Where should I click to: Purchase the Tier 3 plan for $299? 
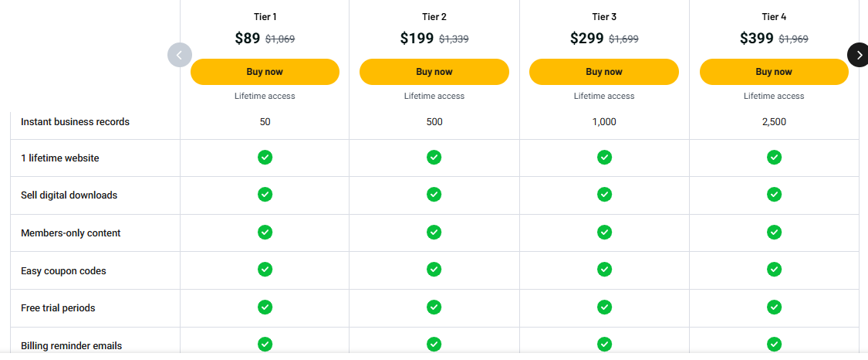coord(604,71)
